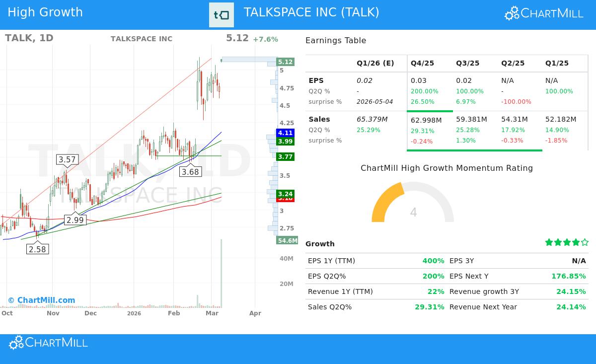The height and width of the screenshot is (364, 596).
Task: Switch to the Q4/25 earnings column
Action: point(422,63)
